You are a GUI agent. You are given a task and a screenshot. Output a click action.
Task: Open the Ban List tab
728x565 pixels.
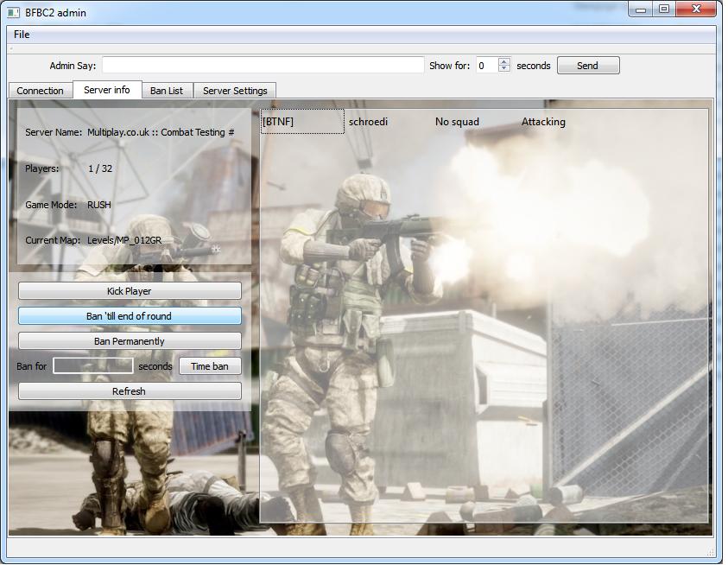tap(167, 91)
